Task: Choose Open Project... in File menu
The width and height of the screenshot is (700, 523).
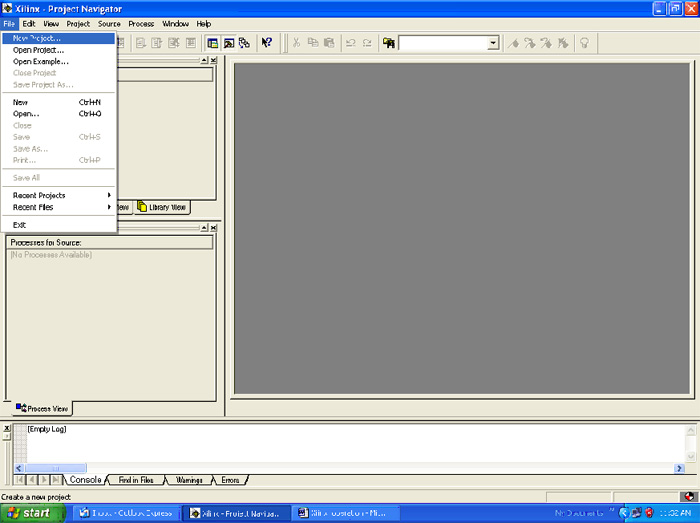Action: 58,50
